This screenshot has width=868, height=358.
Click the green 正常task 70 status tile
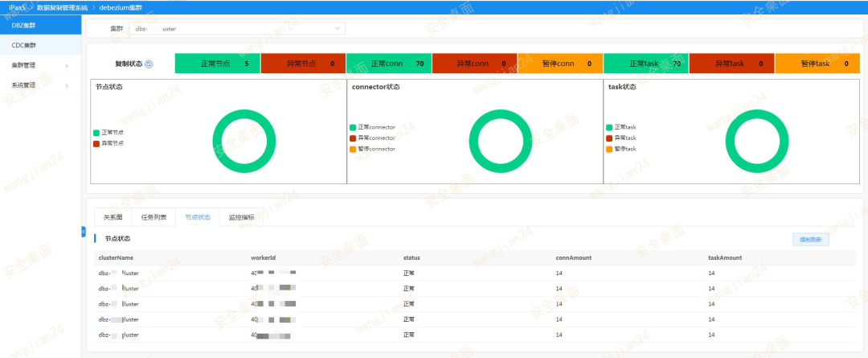point(646,64)
